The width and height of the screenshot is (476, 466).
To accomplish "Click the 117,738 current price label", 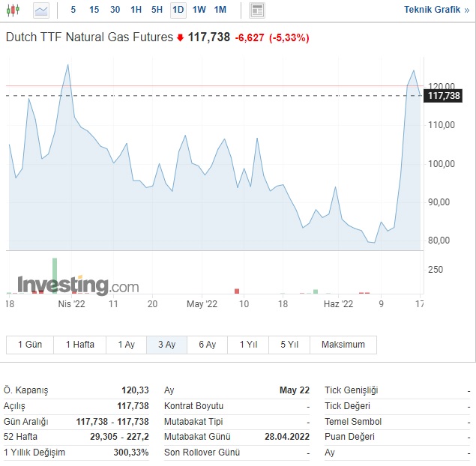I will (443, 96).
